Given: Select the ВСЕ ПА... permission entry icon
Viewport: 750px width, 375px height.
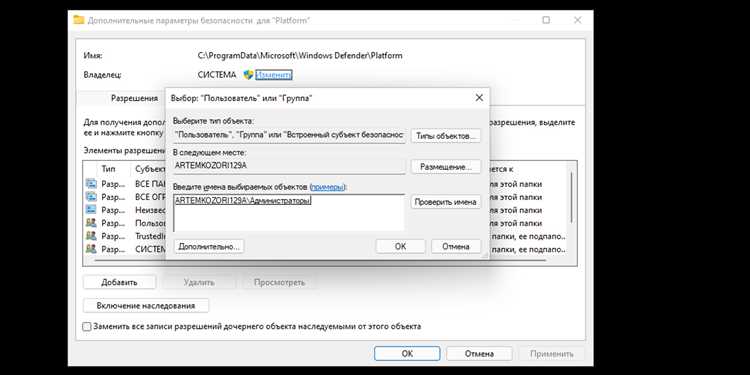Looking at the screenshot, I should (91, 184).
